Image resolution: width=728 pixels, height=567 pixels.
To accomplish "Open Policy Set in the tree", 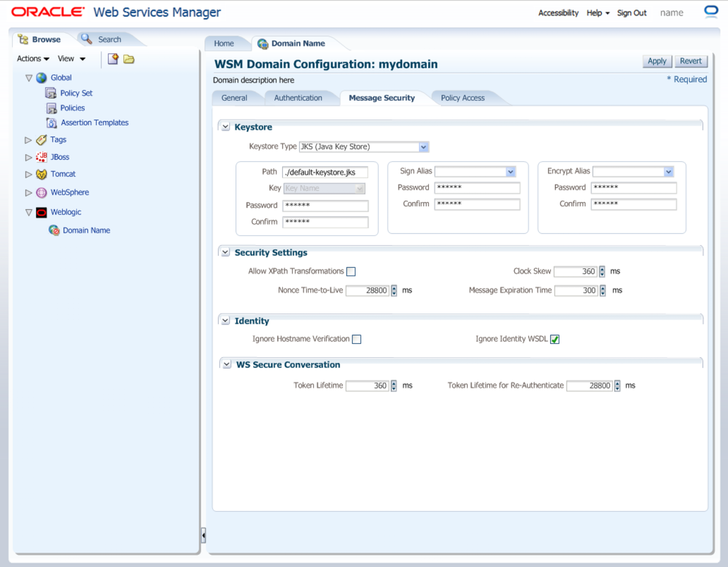I will click(76, 93).
